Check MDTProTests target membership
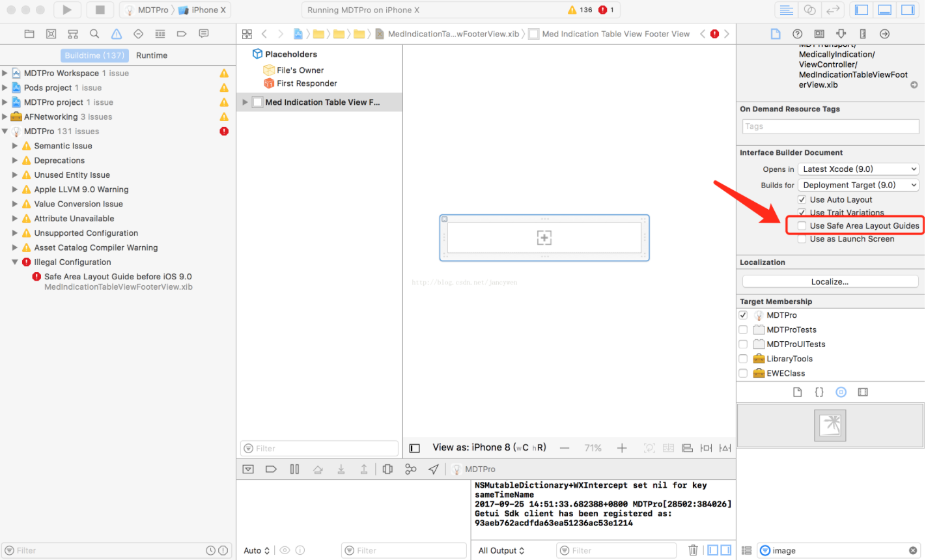 click(743, 329)
